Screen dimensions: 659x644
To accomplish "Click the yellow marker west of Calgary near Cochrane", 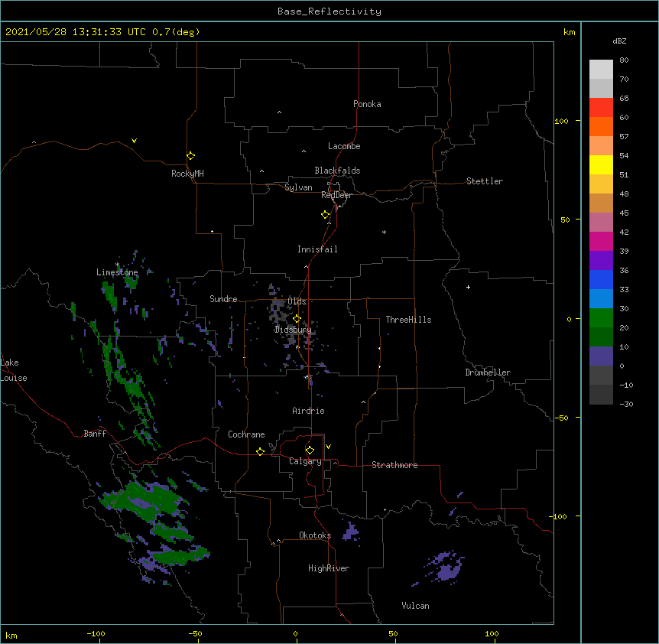I will [260, 451].
